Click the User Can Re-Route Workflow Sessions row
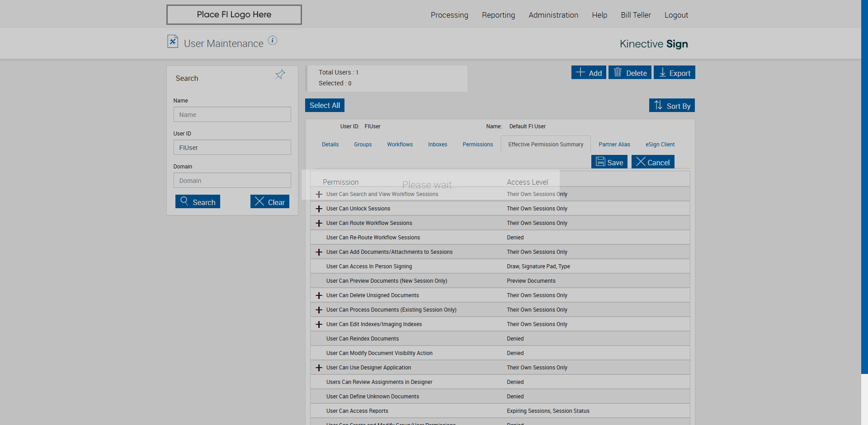868x425 pixels. click(x=500, y=238)
